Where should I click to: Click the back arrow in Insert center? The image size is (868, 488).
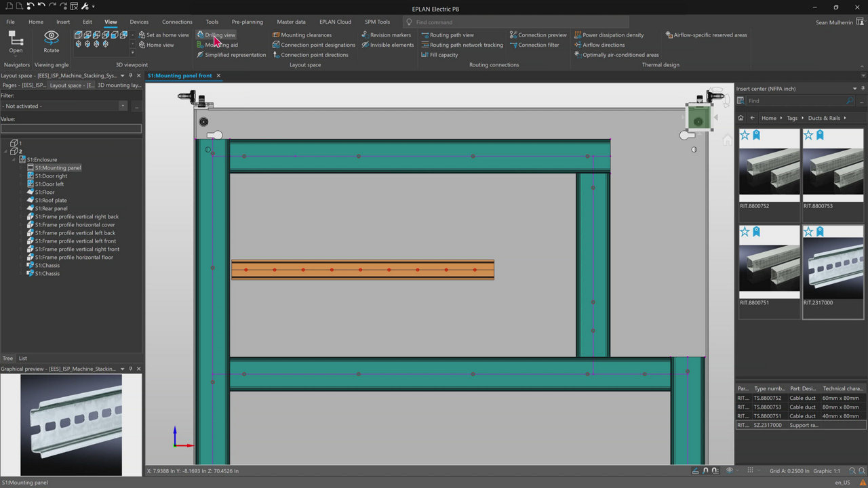point(752,118)
